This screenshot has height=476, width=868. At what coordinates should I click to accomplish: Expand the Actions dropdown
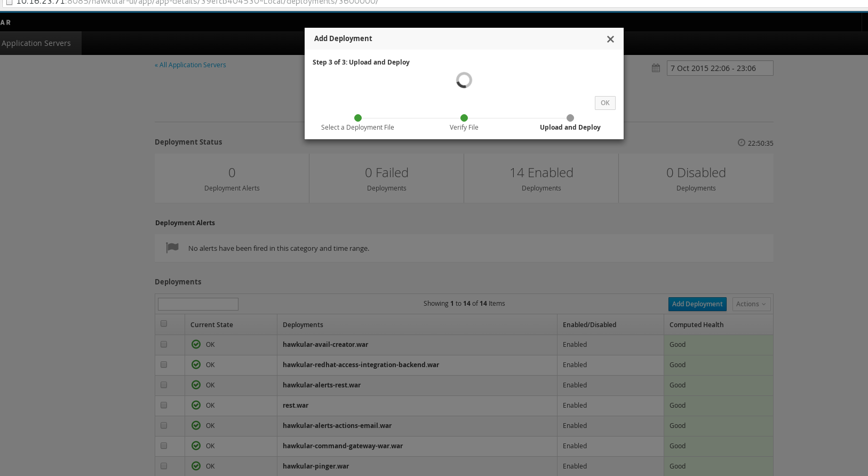(x=751, y=304)
